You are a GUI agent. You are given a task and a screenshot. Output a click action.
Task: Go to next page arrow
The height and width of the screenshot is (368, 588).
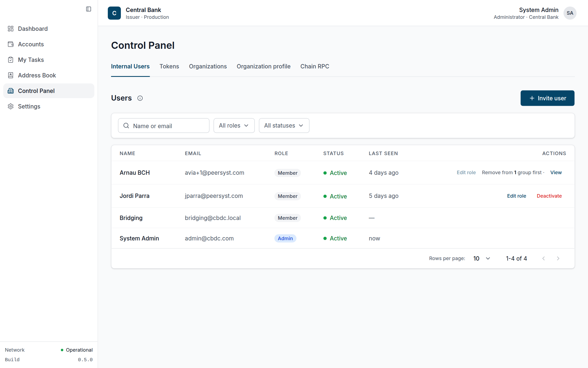click(558, 258)
